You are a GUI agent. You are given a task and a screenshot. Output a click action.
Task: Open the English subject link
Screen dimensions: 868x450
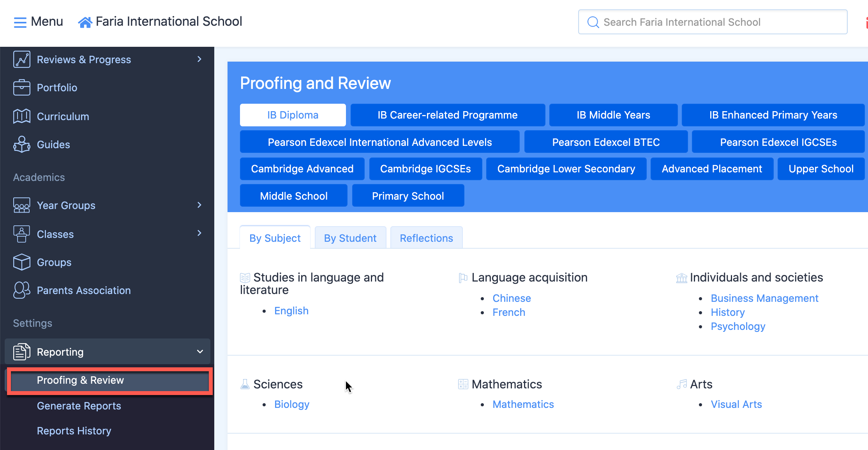click(x=291, y=311)
